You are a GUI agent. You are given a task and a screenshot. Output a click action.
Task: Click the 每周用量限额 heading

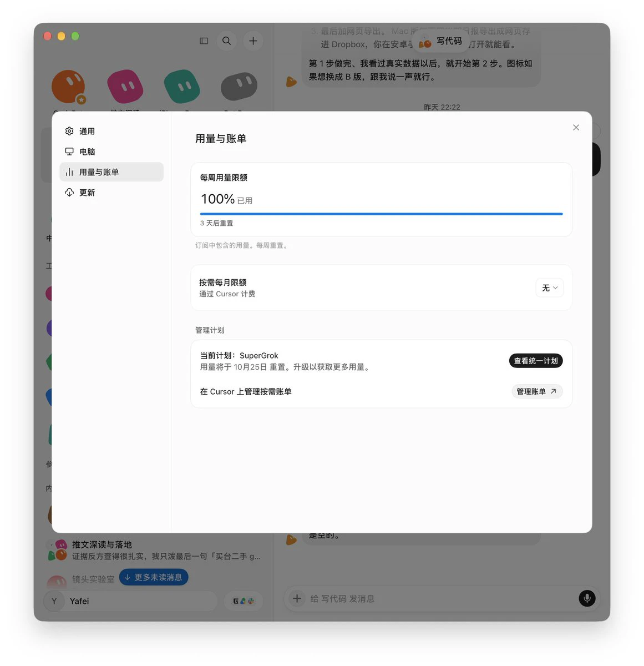(224, 178)
